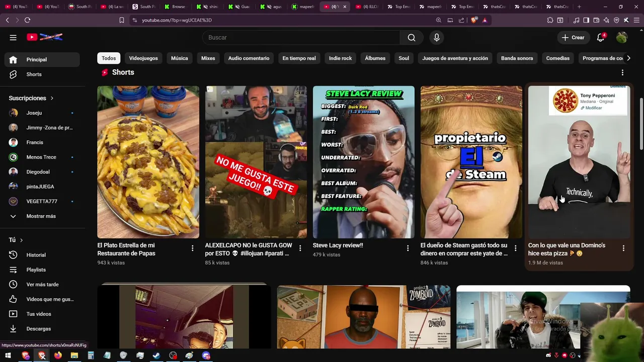Screen dimensions: 644x362
Task: Click the address bar URL
Action: tap(177, 20)
